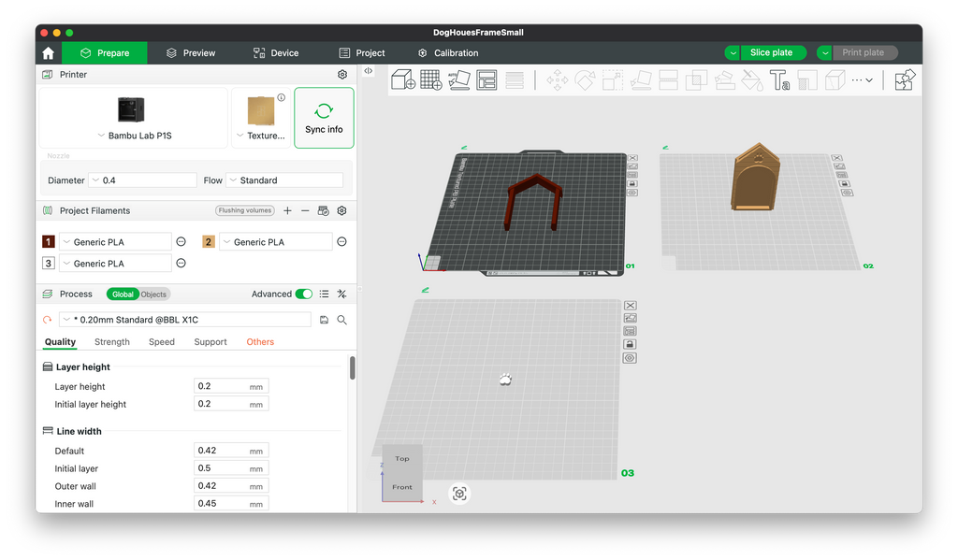The height and width of the screenshot is (560, 958).
Task: Select the Rotate tool icon
Action: tap(585, 80)
